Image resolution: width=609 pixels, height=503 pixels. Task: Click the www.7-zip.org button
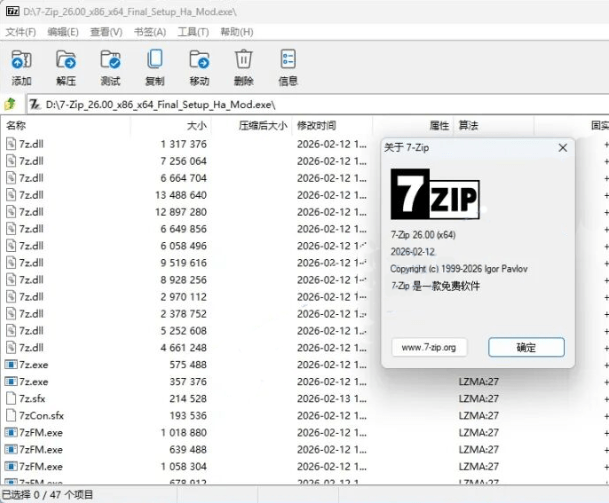coord(429,347)
